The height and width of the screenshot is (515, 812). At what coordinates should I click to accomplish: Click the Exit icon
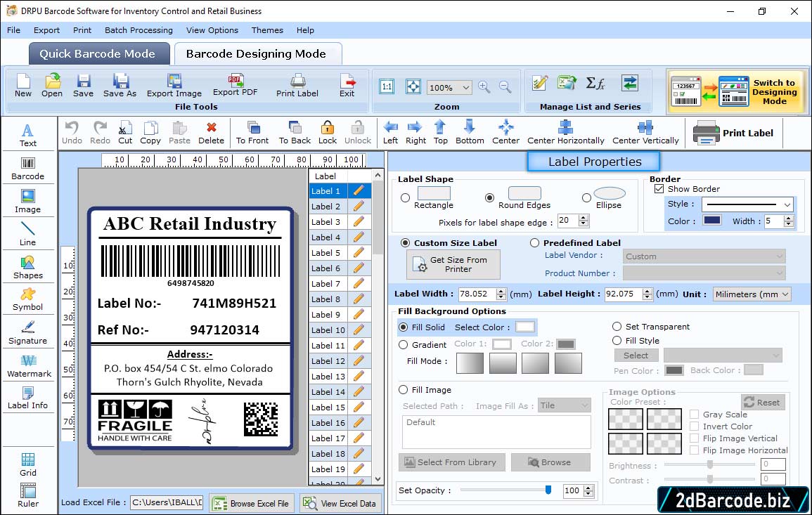pos(347,86)
